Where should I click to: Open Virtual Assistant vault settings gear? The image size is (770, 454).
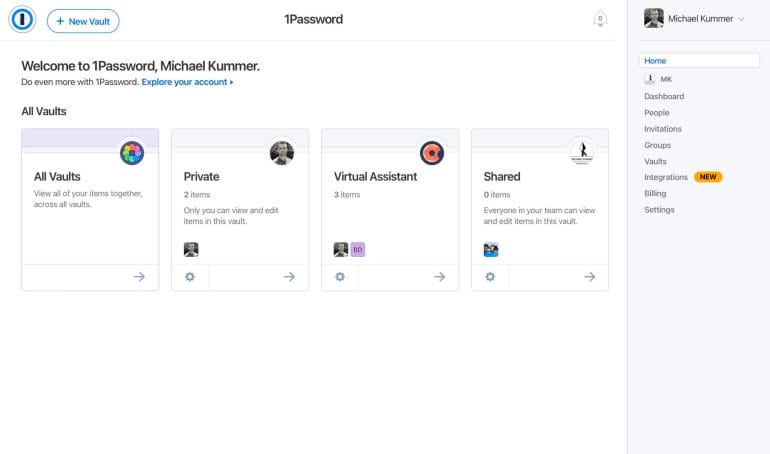pos(340,277)
